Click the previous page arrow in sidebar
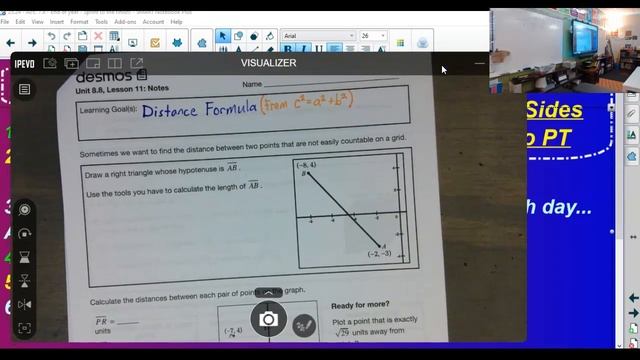 point(633,298)
